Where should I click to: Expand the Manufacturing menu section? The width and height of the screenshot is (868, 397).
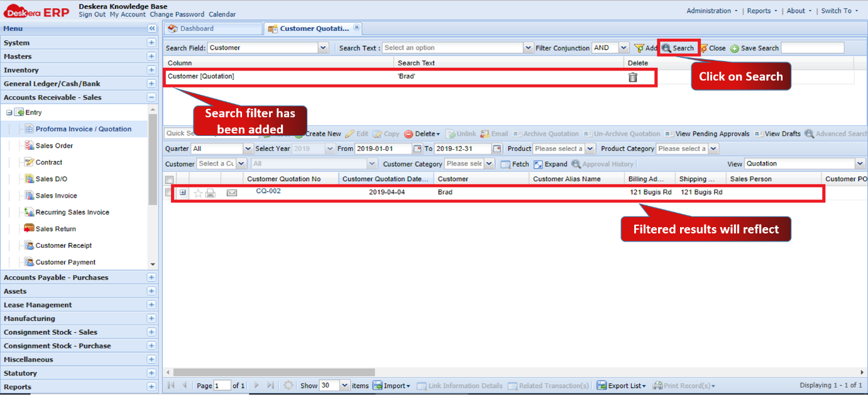(151, 318)
